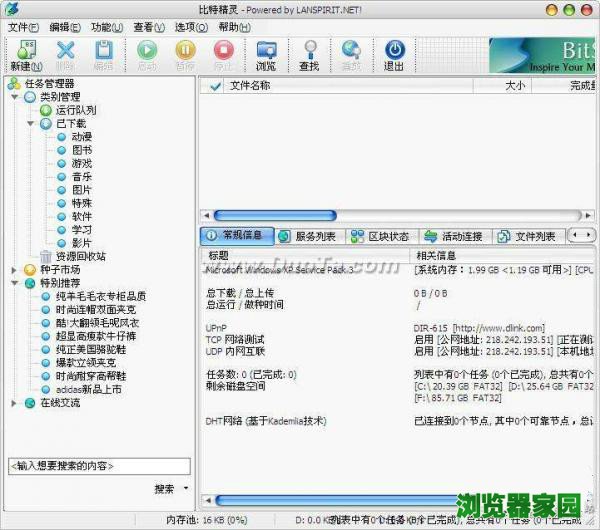Collapse the 类别管理 tree node

point(15,97)
